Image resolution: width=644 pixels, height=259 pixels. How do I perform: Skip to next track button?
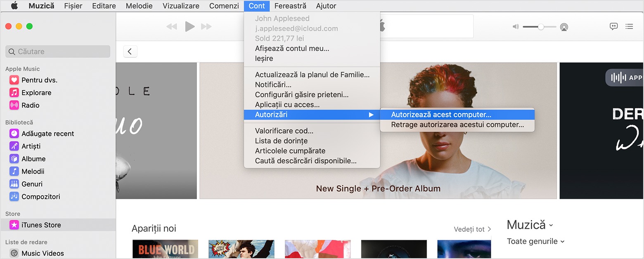206,27
